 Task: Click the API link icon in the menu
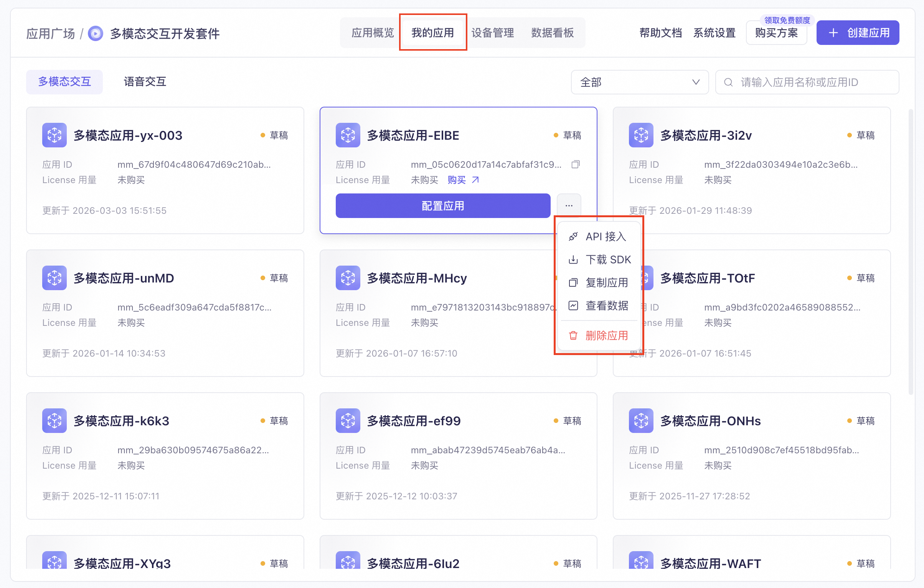pos(573,236)
